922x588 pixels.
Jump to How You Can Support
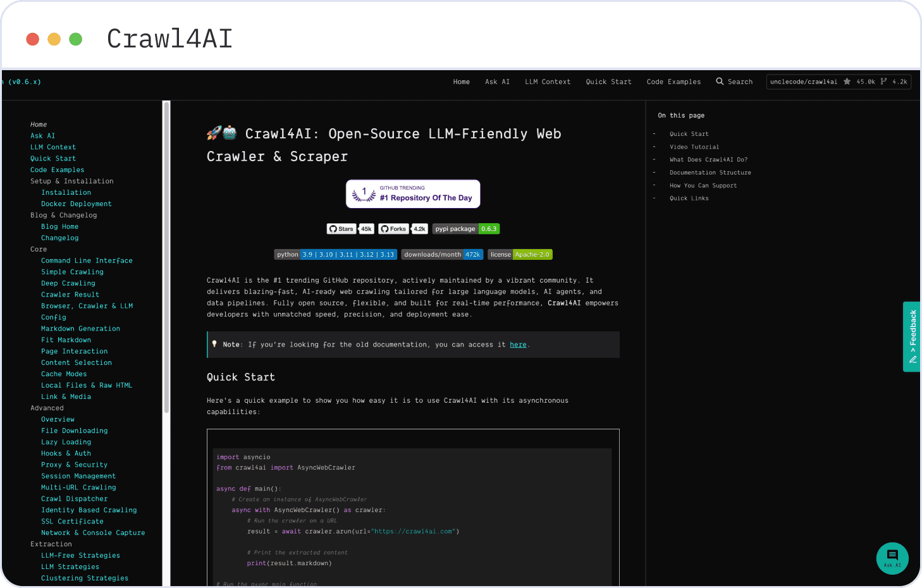coord(703,186)
